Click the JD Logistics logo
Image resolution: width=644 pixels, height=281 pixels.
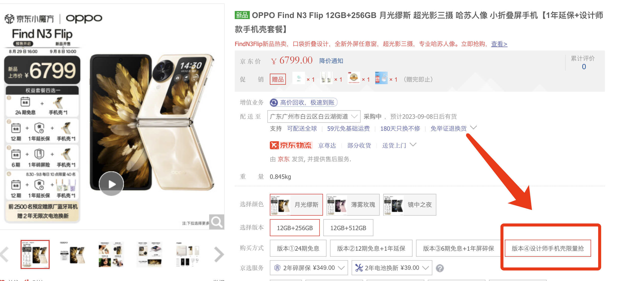coord(291,145)
